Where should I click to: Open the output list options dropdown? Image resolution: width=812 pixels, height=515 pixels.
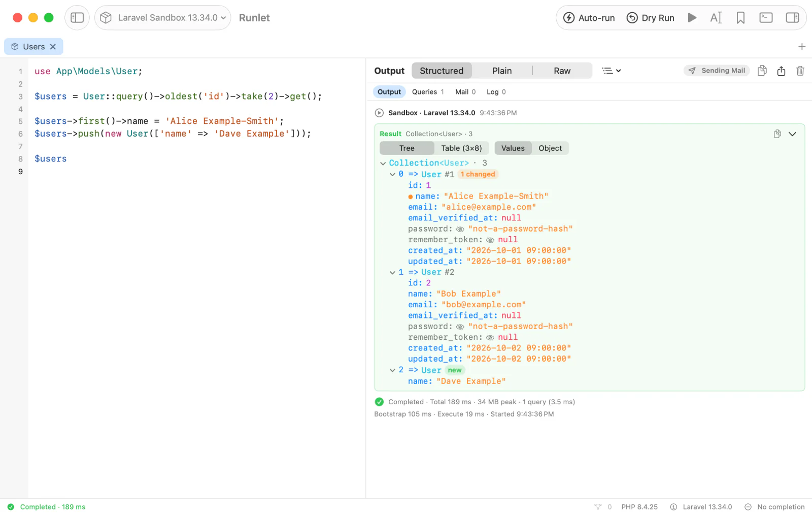point(612,71)
